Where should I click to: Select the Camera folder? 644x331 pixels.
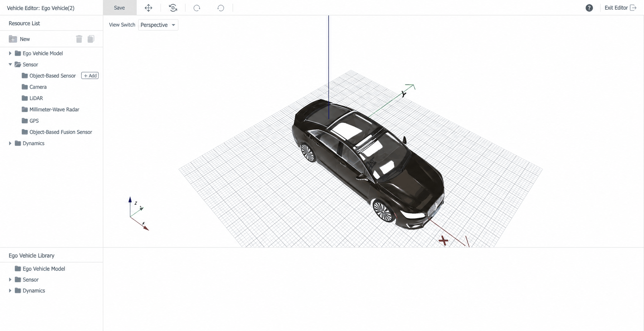click(x=34, y=87)
